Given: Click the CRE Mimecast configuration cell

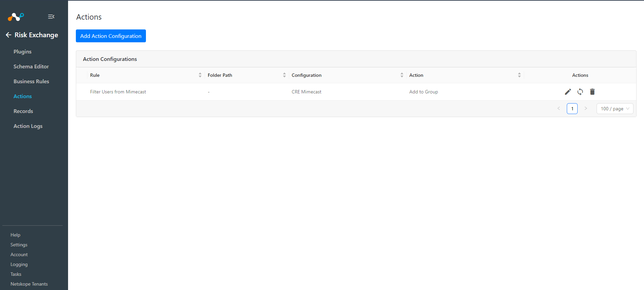Looking at the screenshot, I should click(x=306, y=92).
